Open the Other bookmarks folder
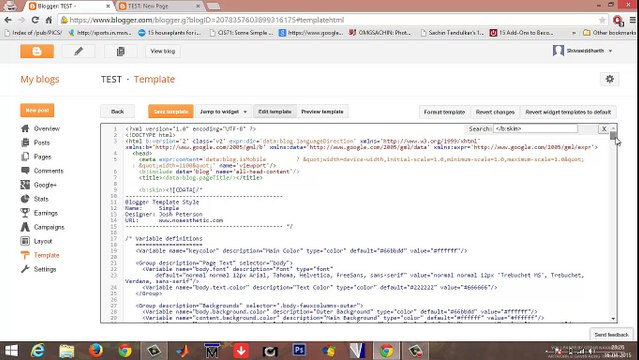The height and width of the screenshot is (360, 639). coord(609,33)
